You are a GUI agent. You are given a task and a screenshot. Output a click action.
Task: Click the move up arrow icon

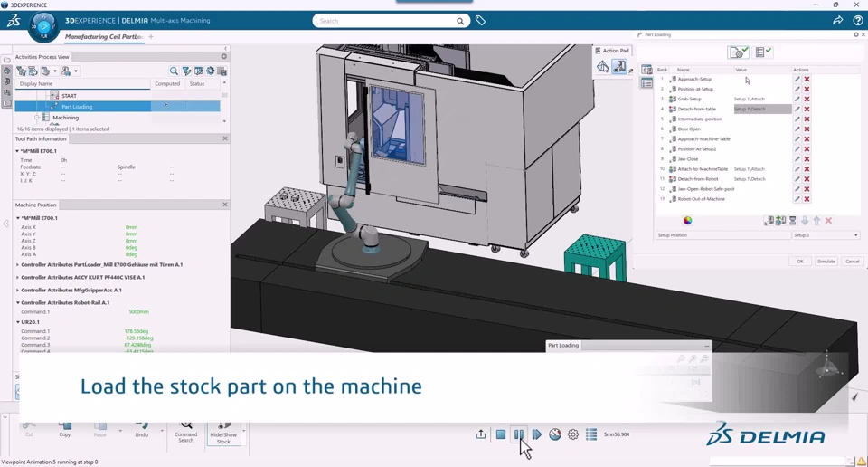coord(816,221)
